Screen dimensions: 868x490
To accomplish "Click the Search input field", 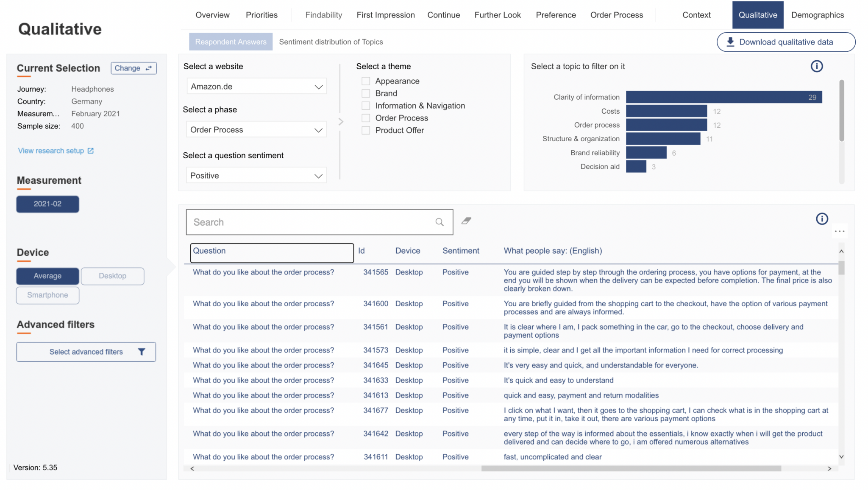I will point(309,222).
